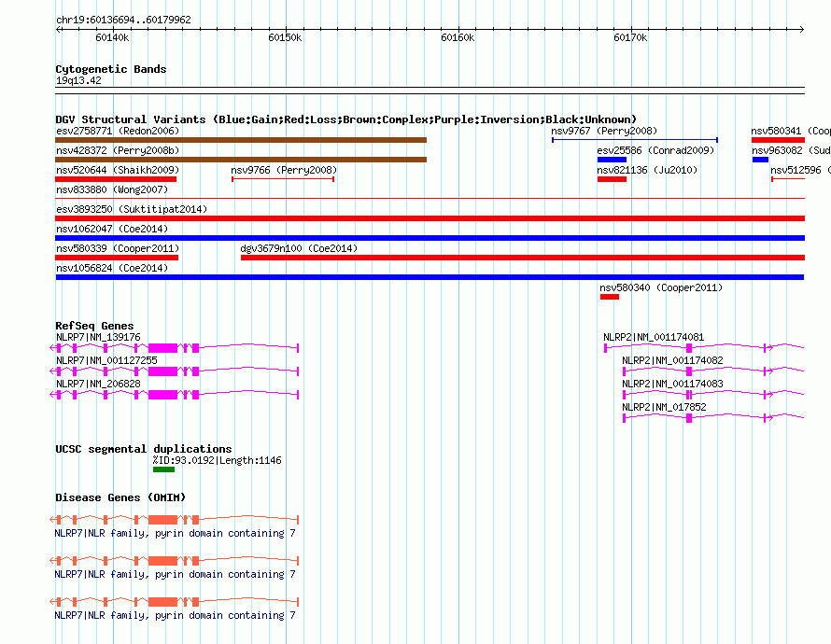Click the cytogenetic band bar under 19q13.42
Screen dimensions: 831x644
click(x=430, y=91)
